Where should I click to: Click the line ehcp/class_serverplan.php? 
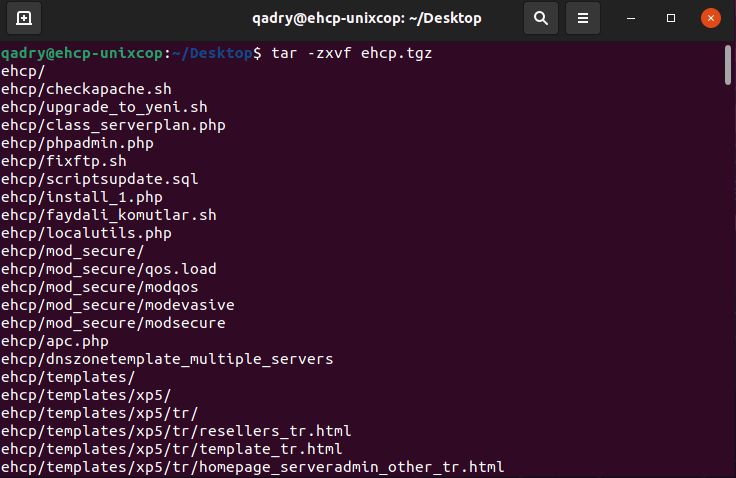coord(113,125)
